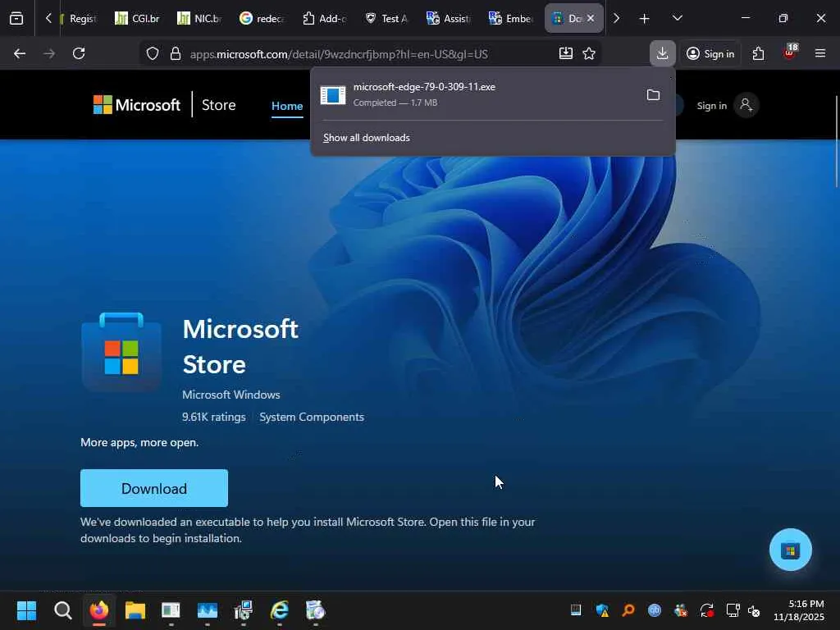Click the install app icon in address bar
Image resolution: width=840 pixels, height=630 pixels.
[x=566, y=53]
